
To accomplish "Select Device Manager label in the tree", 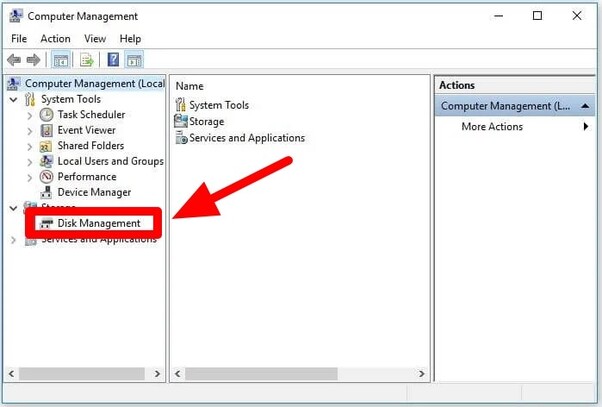I will pos(94,192).
